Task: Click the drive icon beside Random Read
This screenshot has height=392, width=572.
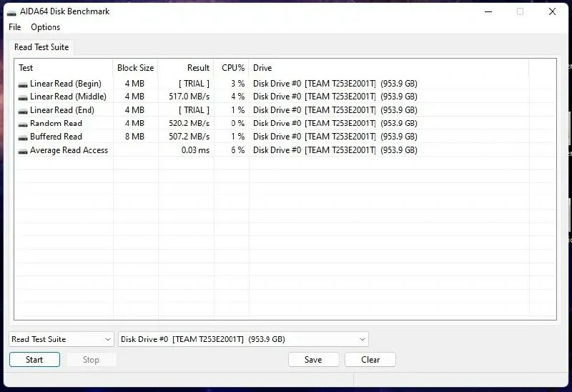Action: point(23,124)
